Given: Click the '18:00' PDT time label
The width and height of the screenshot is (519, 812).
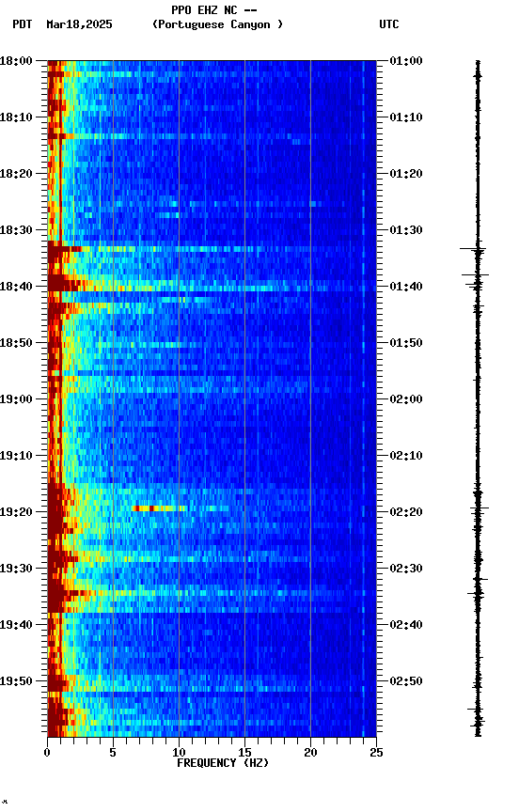Looking at the screenshot, I should click(x=16, y=61).
